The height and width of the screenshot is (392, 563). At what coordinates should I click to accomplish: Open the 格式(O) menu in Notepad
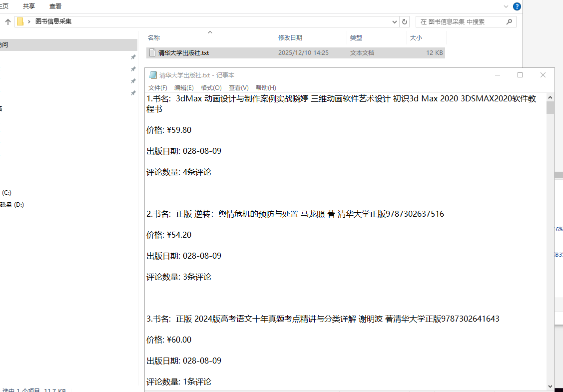[x=211, y=87]
